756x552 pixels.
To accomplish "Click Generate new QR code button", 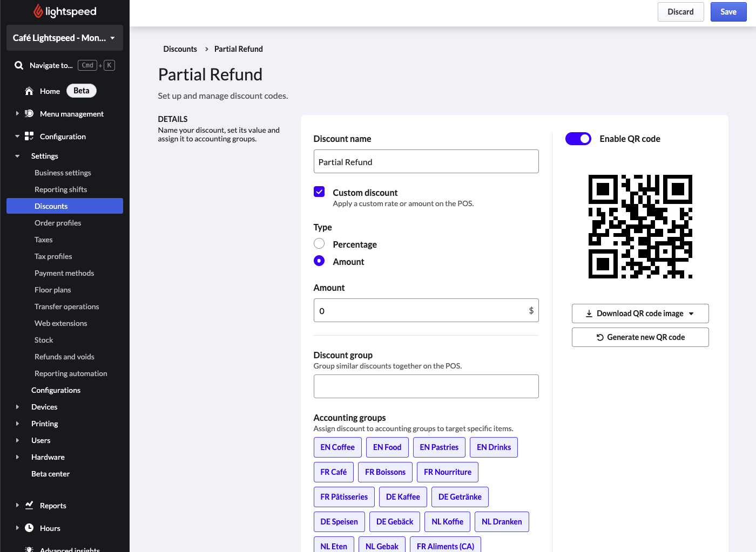I will [640, 337].
